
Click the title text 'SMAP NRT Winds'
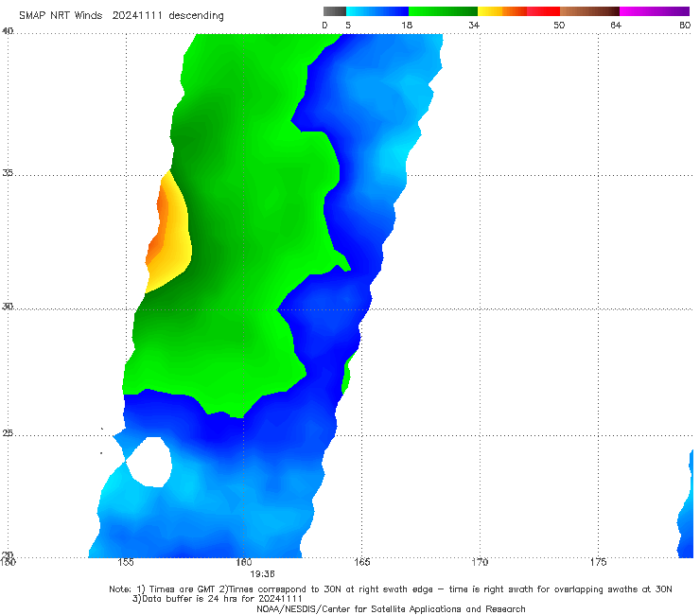(x=61, y=15)
